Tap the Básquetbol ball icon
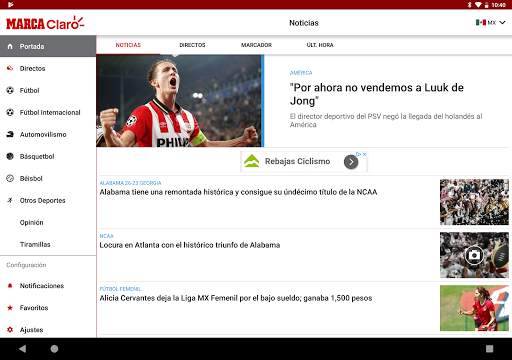The height and width of the screenshot is (360, 512). point(10,156)
